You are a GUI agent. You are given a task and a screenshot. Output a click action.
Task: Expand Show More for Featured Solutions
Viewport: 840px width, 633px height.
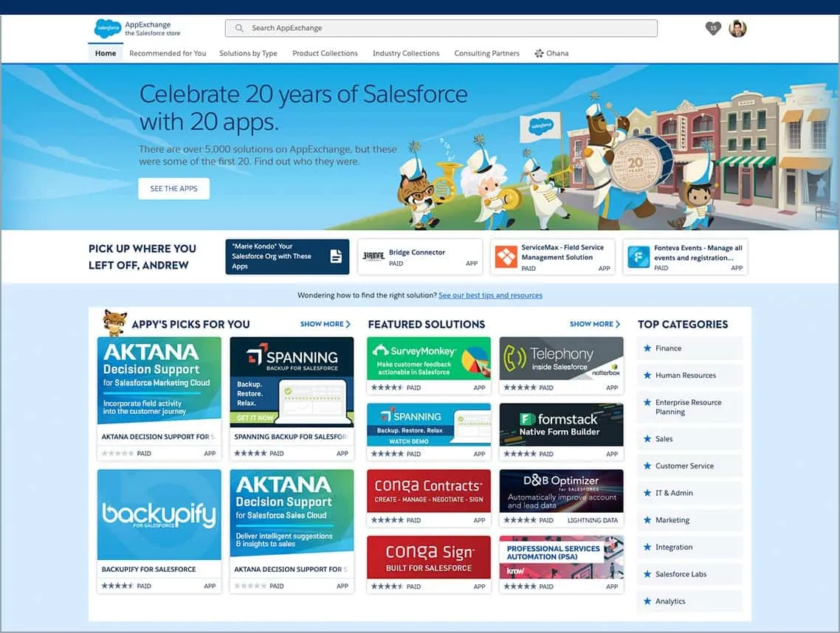(x=594, y=324)
